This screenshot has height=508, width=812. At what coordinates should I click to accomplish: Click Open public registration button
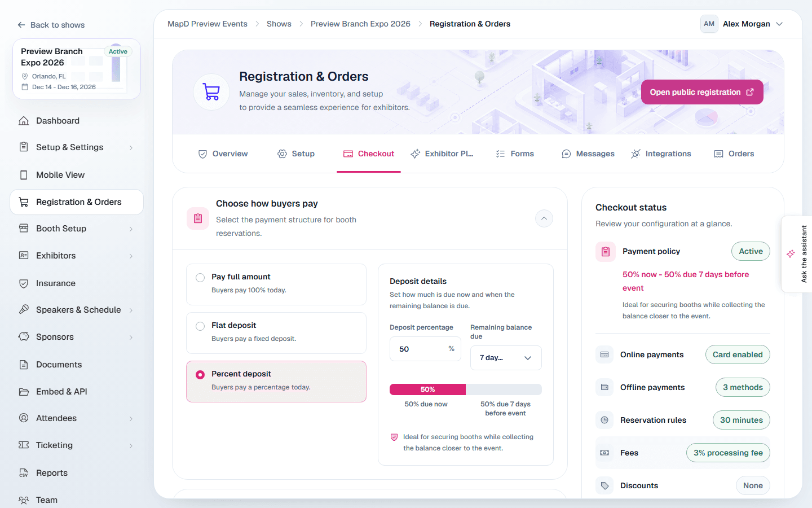702,92
